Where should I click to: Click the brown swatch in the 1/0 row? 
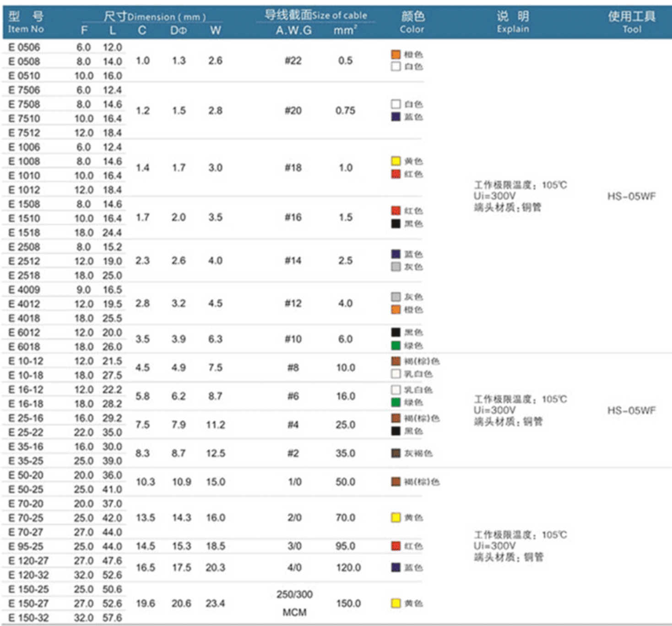[396, 481]
